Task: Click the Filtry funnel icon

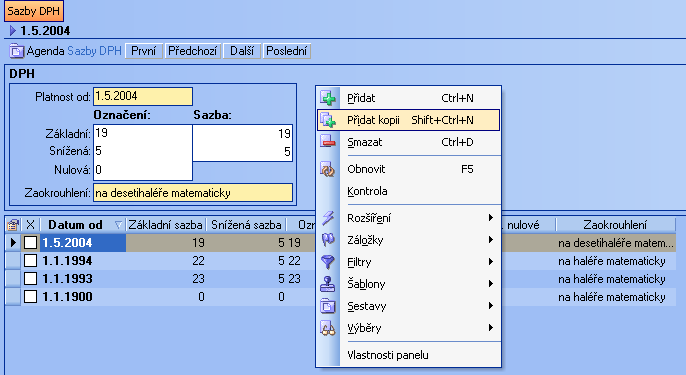Action: click(328, 262)
